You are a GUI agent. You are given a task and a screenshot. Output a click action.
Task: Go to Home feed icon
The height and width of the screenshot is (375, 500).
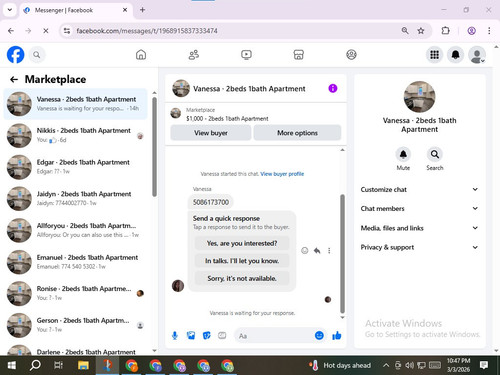tap(141, 55)
